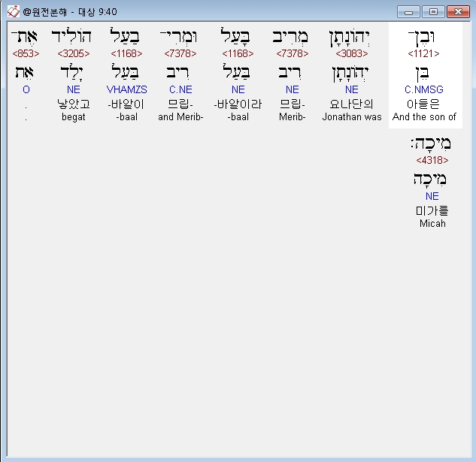
Task: Click the 원전분해 window title text
Action: coord(70,12)
